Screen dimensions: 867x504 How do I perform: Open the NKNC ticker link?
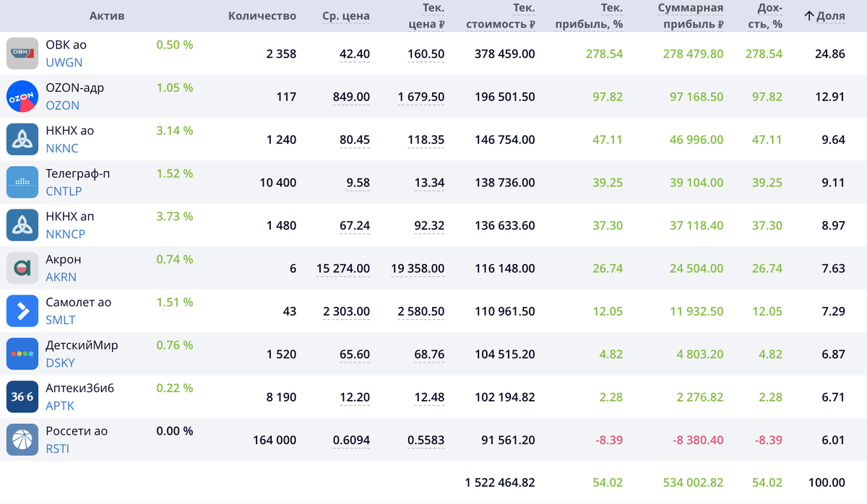point(62,149)
